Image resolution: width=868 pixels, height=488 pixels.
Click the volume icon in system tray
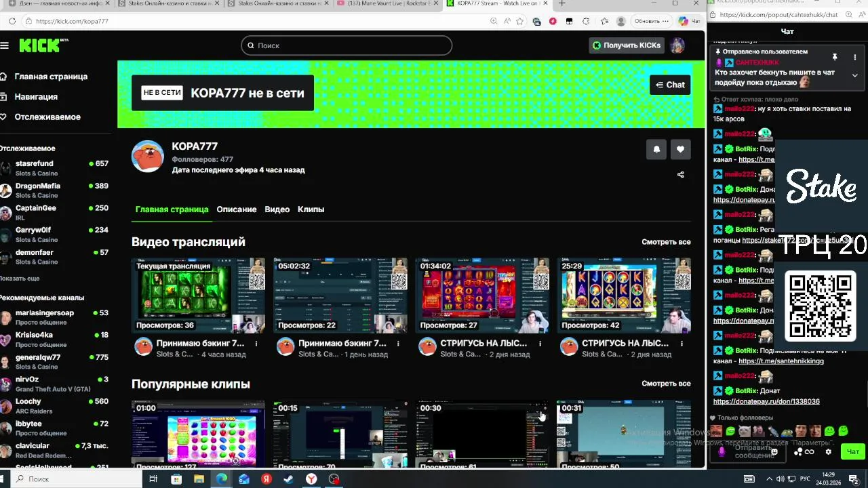780,479
